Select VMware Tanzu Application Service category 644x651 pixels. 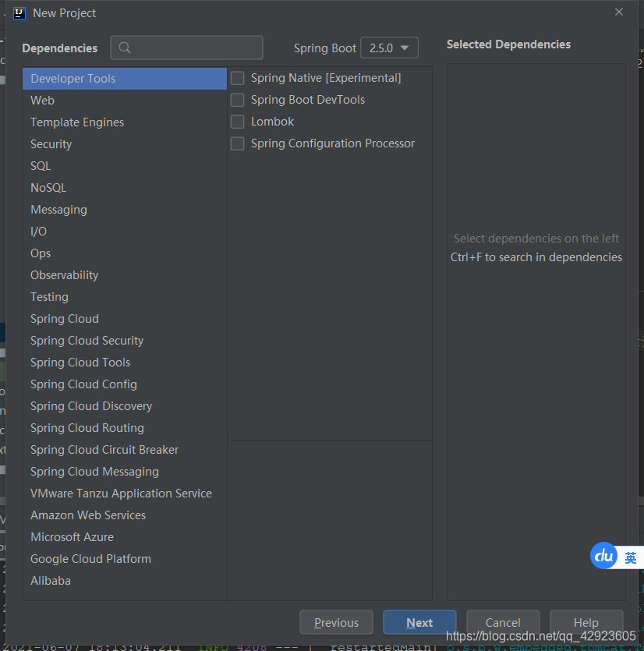tap(125, 494)
